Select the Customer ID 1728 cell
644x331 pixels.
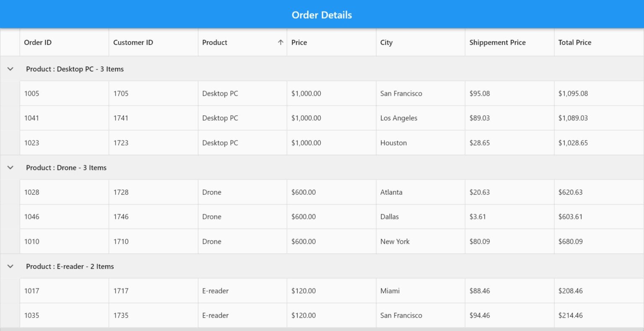point(121,192)
